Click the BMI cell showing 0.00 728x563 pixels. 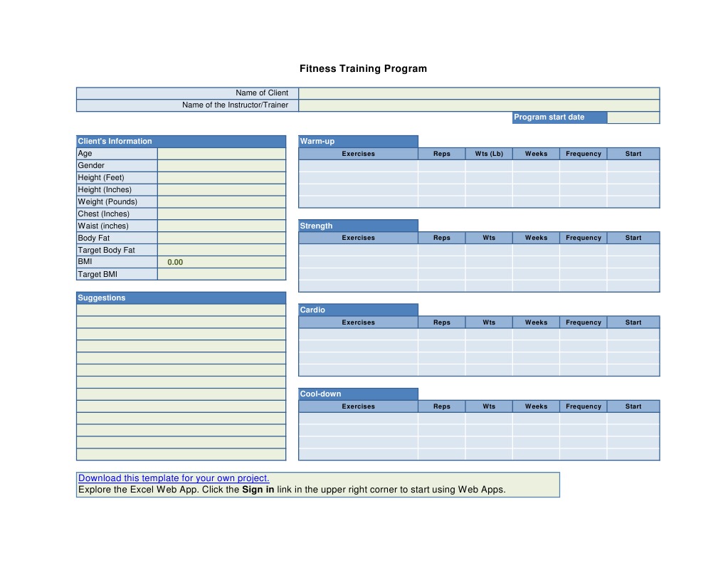tap(221, 262)
